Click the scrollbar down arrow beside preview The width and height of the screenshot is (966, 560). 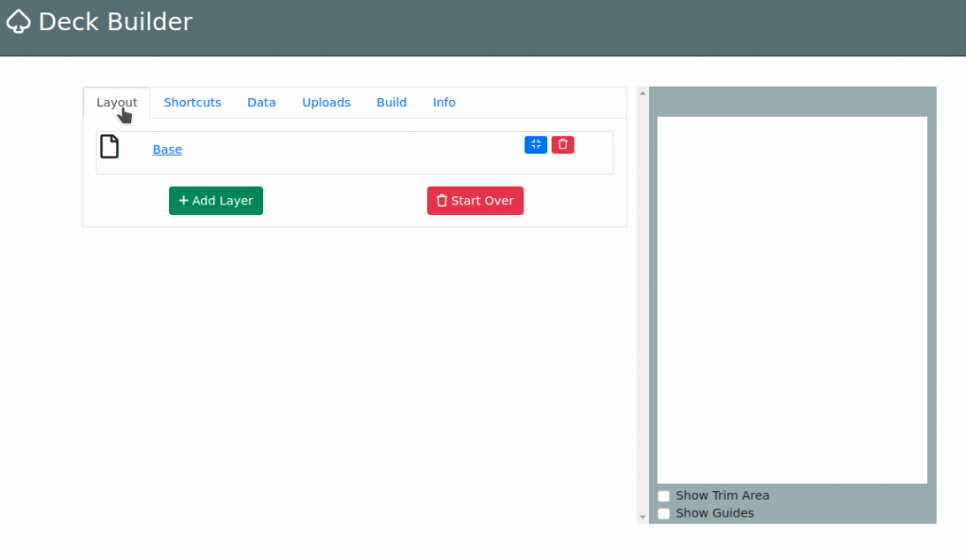(642, 517)
